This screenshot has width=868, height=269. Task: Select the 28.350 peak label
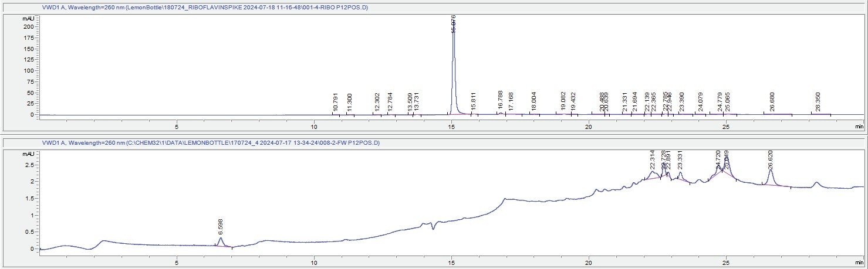pos(819,101)
